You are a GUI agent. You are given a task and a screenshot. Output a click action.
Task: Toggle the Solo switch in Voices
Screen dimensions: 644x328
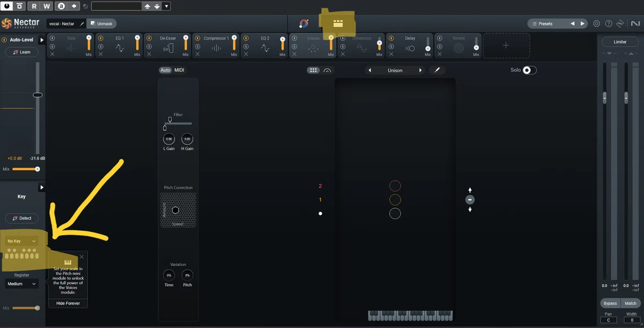tap(529, 70)
